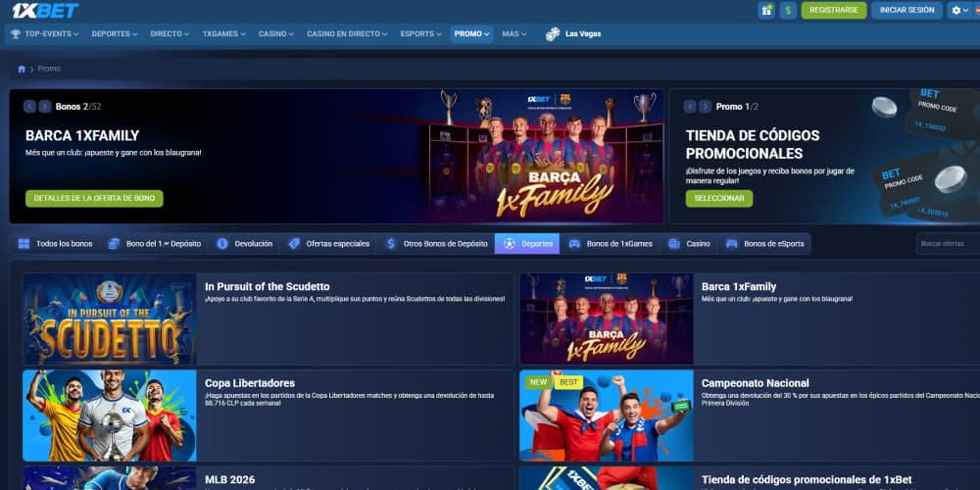Click the Bonos de eSports gamepad icon
This screenshot has height=490, width=980.
point(732,244)
